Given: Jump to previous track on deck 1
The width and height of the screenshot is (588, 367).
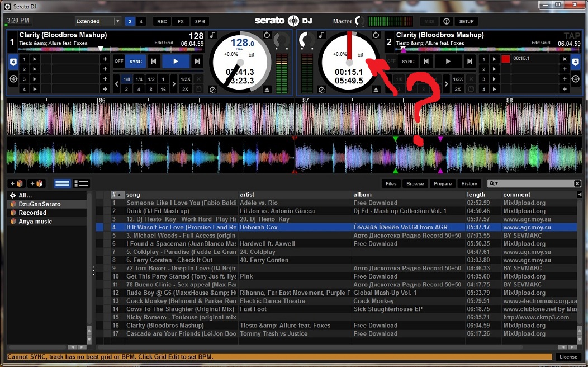Looking at the screenshot, I should pos(154,61).
